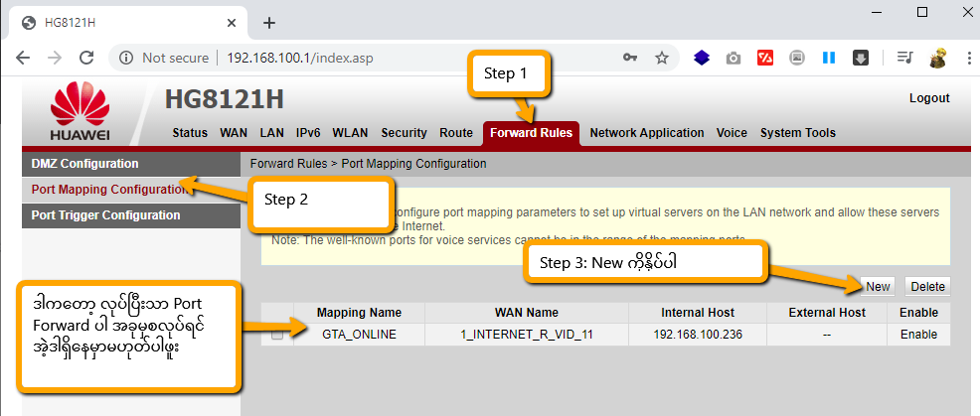
Task: Click the Enable status cell in GTA_ONLINE row
Action: [918, 335]
